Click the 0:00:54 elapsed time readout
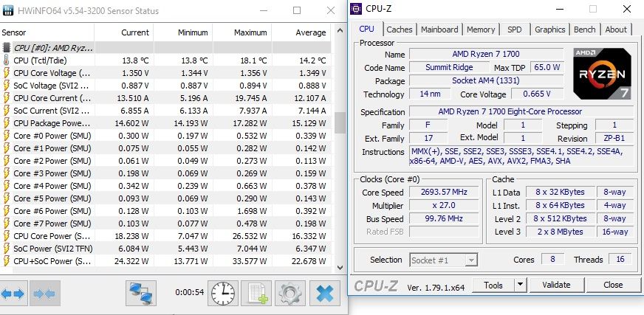The height and width of the screenshot is (315, 644). pos(189,292)
